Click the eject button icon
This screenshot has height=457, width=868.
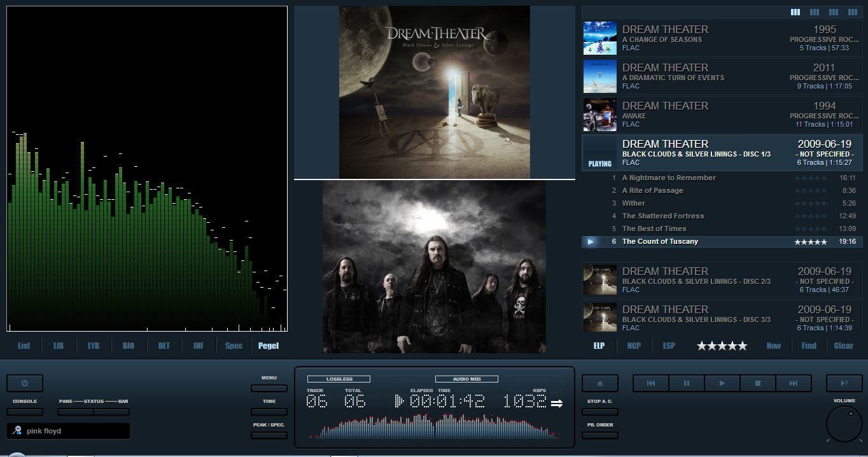coord(599,383)
